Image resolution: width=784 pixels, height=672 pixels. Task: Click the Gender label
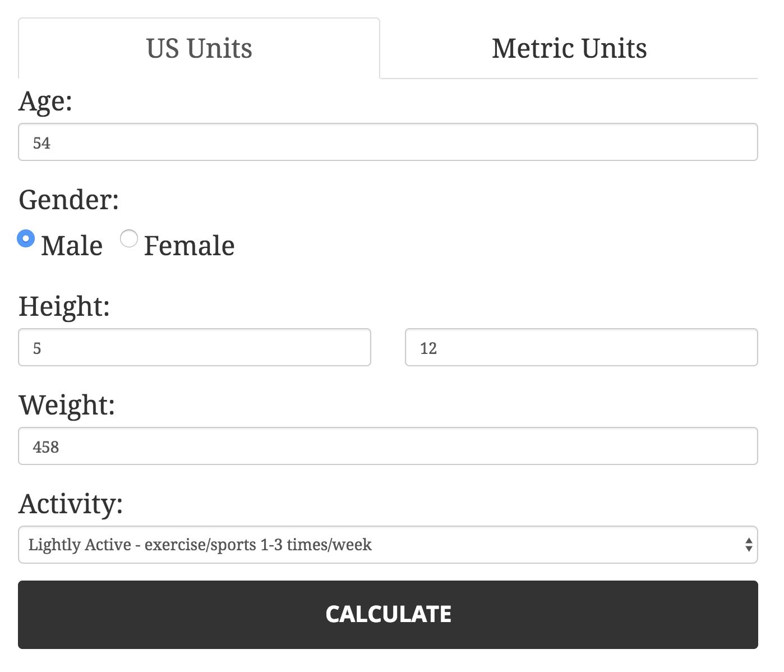tap(69, 200)
